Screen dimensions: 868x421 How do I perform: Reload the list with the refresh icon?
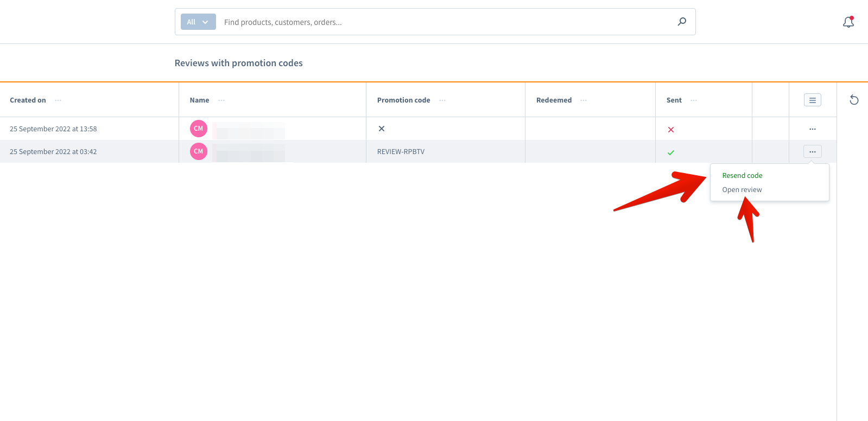(x=854, y=100)
